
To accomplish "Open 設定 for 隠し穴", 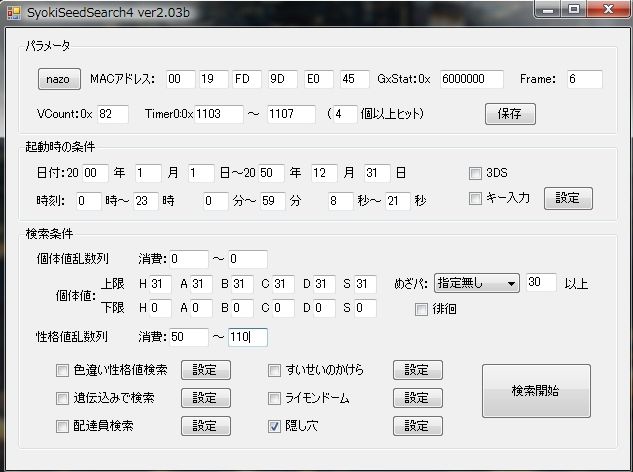I will pyautogui.click(x=418, y=426).
